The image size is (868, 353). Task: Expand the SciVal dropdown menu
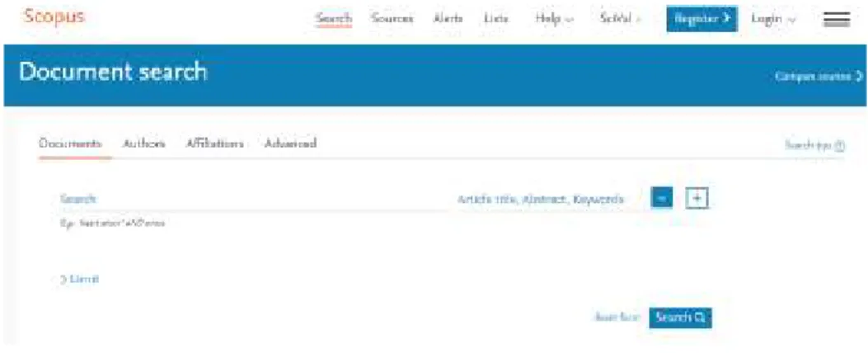tap(621, 18)
